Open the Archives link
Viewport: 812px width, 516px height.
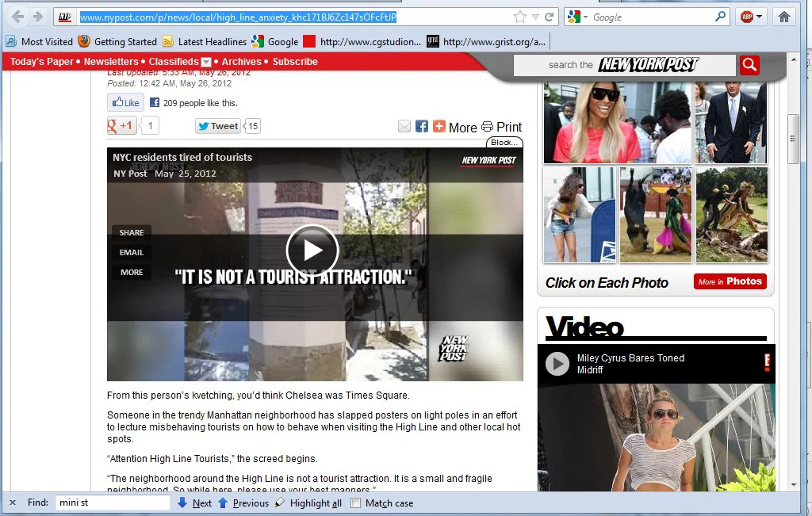tap(241, 62)
